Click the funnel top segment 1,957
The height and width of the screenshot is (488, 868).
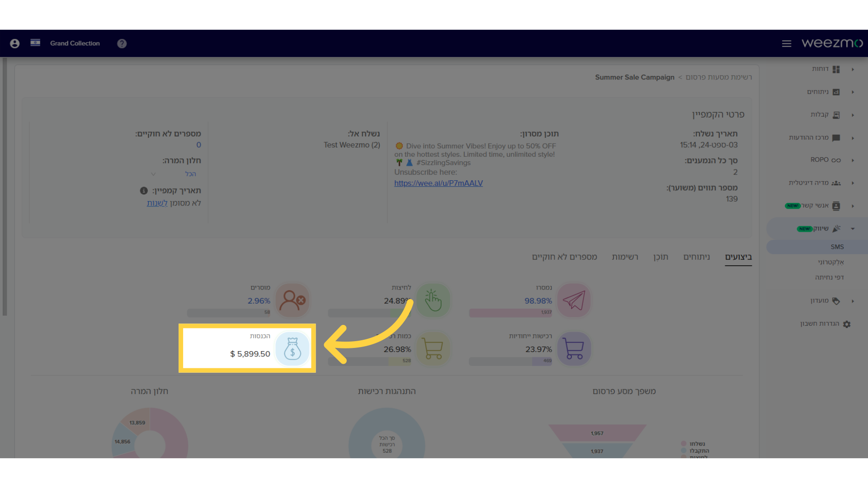click(597, 433)
